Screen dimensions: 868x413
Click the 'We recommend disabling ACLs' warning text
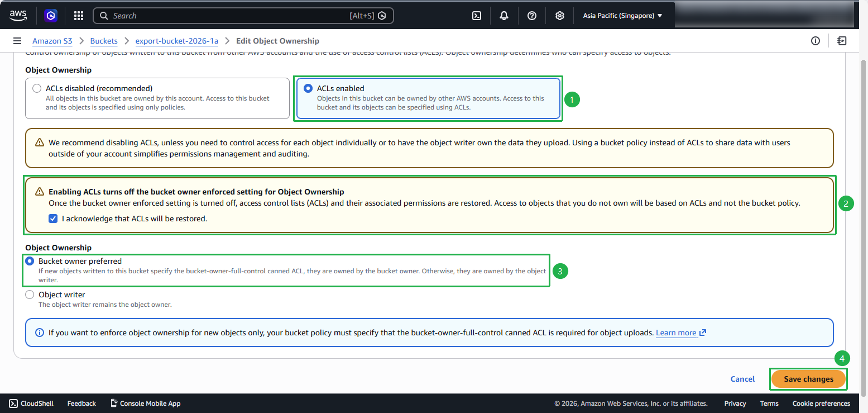coord(419,148)
